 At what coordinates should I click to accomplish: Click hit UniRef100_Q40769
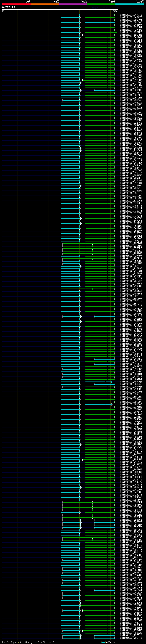coord(131,37)
